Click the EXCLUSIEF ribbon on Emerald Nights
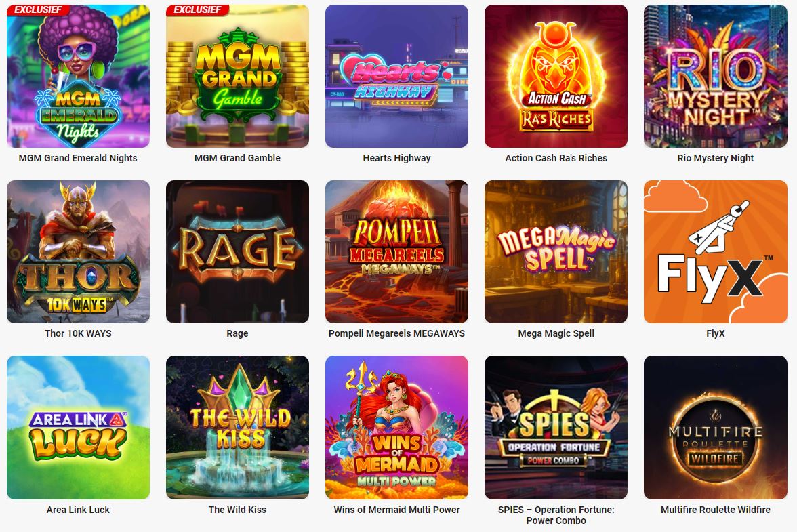 [38, 9]
